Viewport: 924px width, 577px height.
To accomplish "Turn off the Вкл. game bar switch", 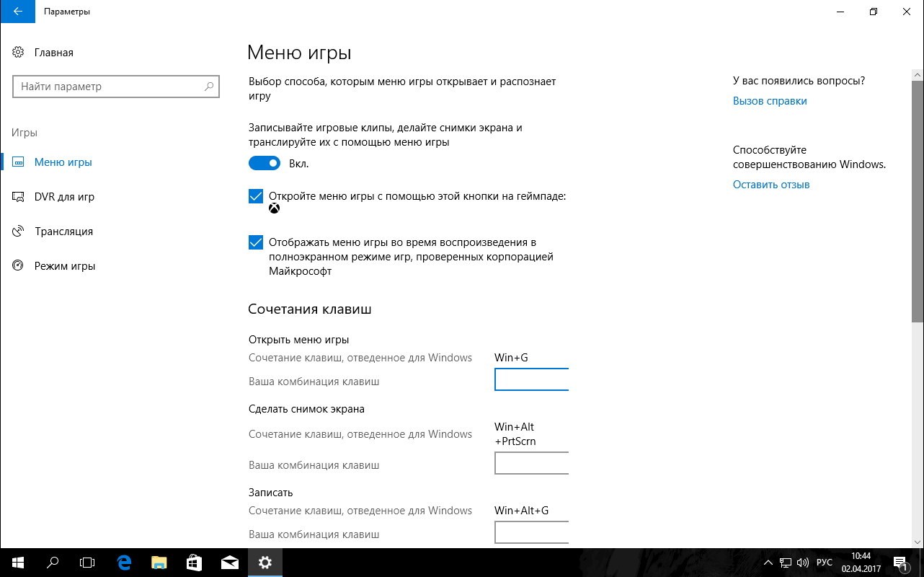I will 265,164.
